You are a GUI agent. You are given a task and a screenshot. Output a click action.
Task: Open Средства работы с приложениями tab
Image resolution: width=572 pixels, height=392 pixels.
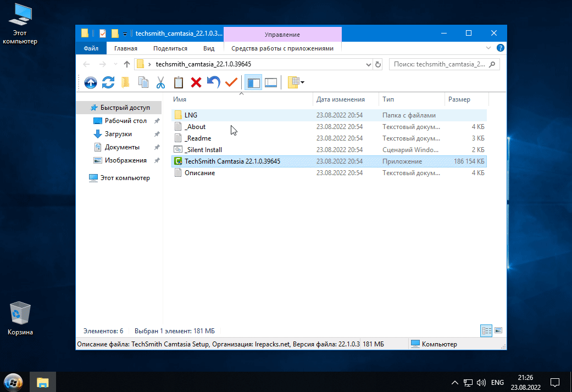pos(282,48)
